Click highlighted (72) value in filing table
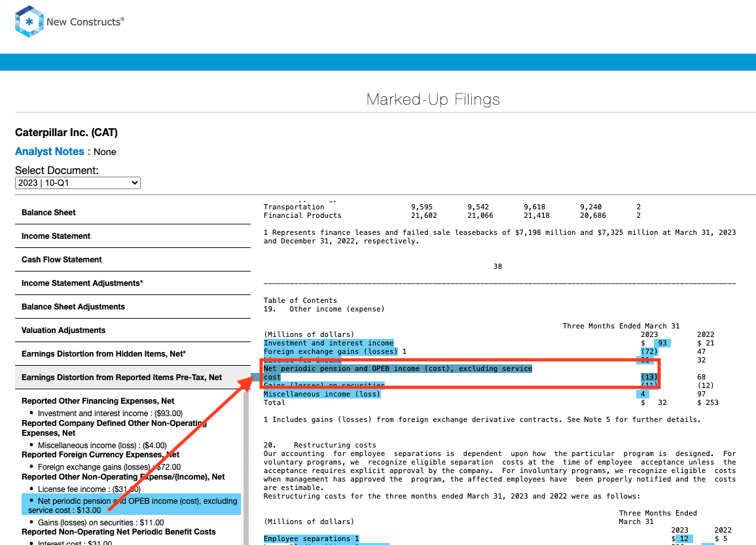Viewport: 756px width, 545px height. click(x=649, y=352)
